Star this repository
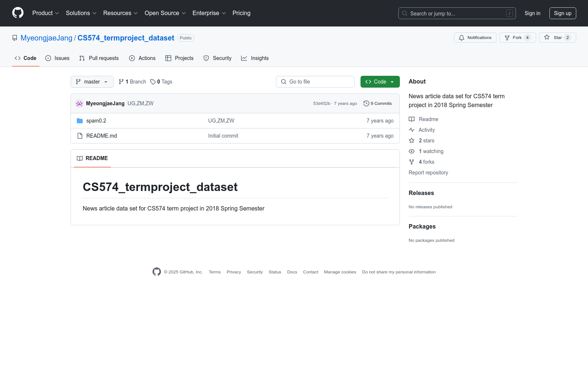 pyautogui.click(x=557, y=38)
